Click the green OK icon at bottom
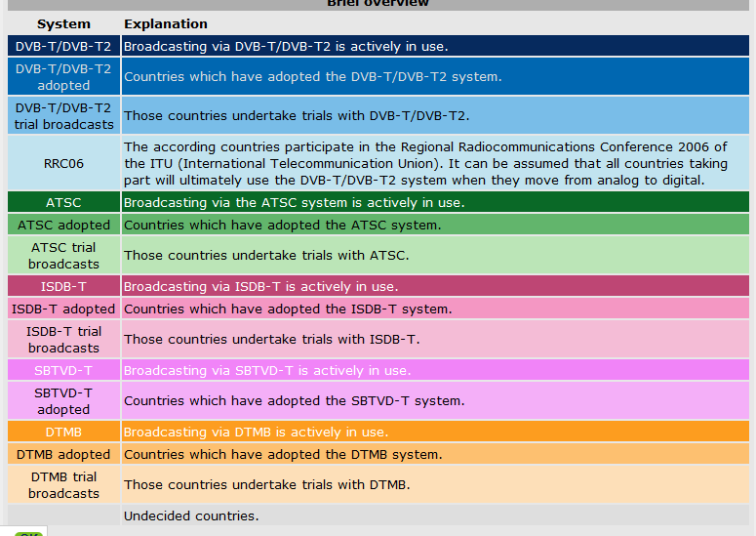The height and width of the screenshot is (536, 756). coord(27,532)
